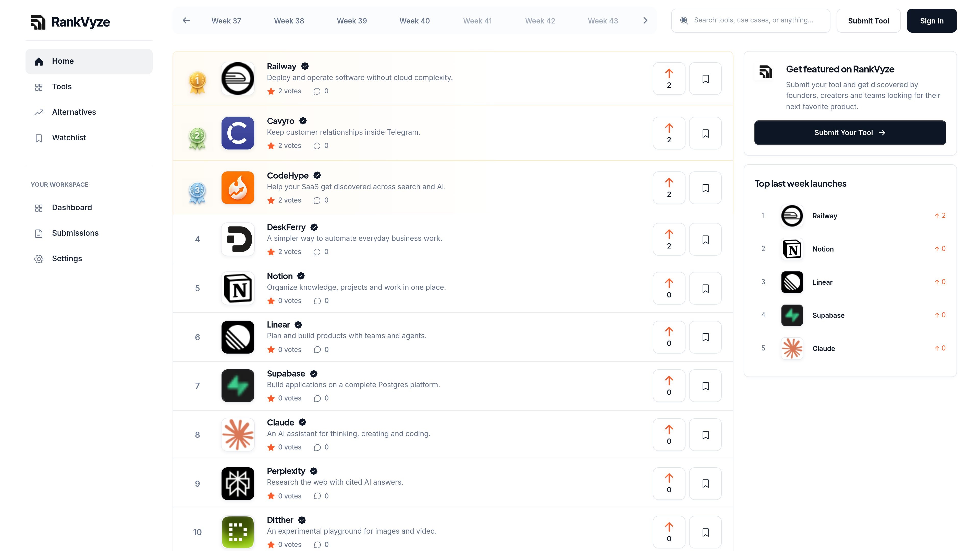Upvote Notion in the main list
This screenshot has height=551, width=980.
click(669, 288)
